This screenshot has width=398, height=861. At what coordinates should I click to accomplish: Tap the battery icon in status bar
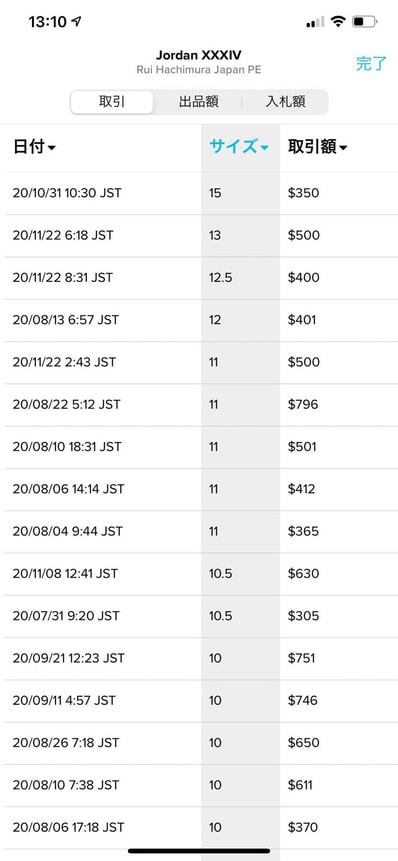pyautogui.click(x=365, y=22)
